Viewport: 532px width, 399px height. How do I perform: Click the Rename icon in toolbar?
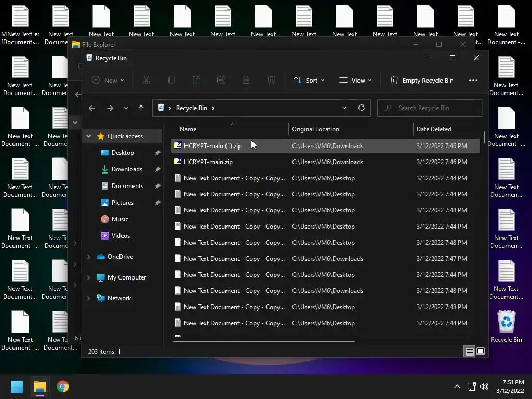(221, 81)
